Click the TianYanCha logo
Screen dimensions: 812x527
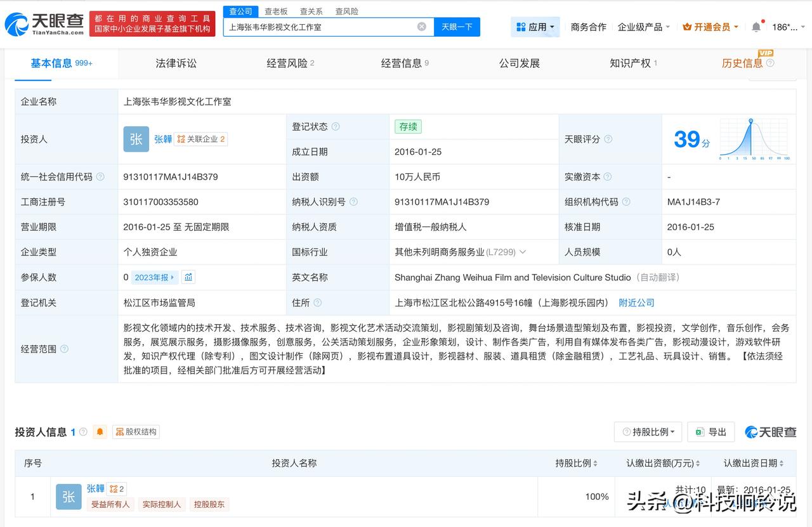[44, 24]
